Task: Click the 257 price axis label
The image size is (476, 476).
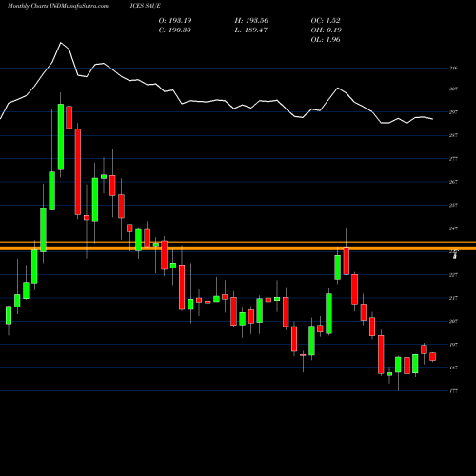Action: tap(453, 205)
